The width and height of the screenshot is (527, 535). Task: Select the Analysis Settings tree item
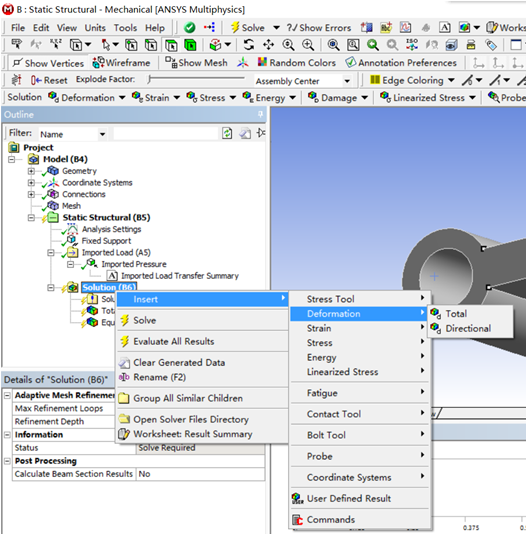click(111, 229)
